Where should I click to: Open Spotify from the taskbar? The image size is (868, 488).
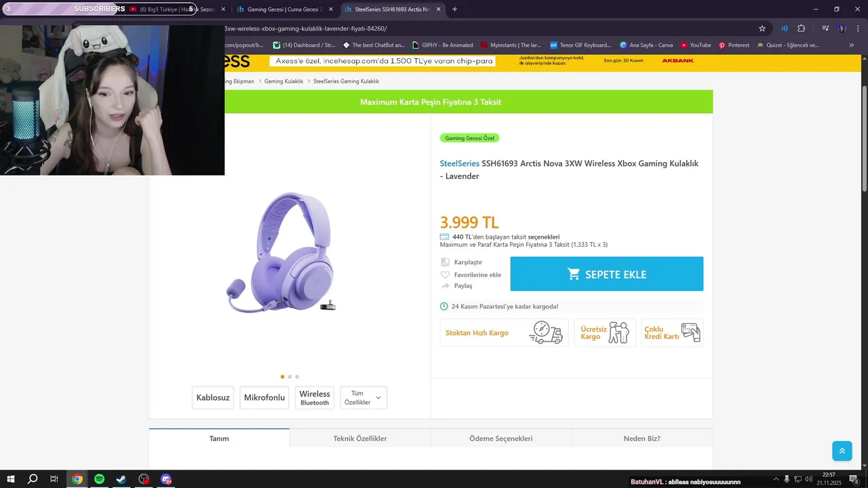100,479
